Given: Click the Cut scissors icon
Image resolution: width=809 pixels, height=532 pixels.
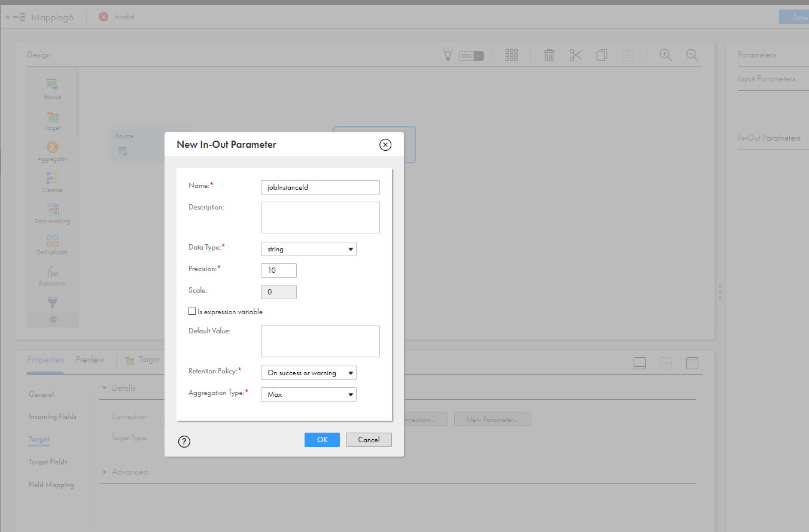Looking at the screenshot, I should coord(576,55).
